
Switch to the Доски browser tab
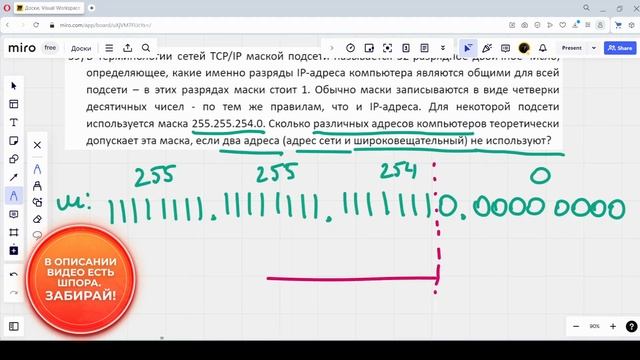(x=49, y=8)
